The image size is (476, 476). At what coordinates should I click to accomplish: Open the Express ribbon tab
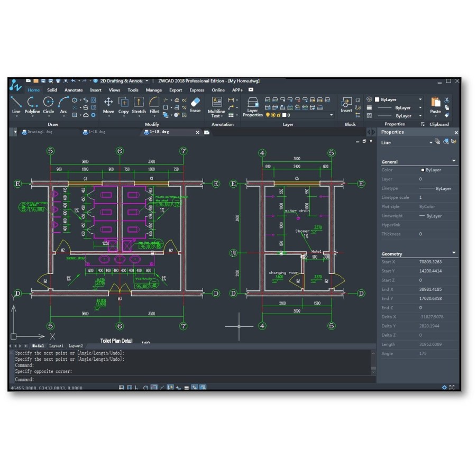tap(197, 90)
